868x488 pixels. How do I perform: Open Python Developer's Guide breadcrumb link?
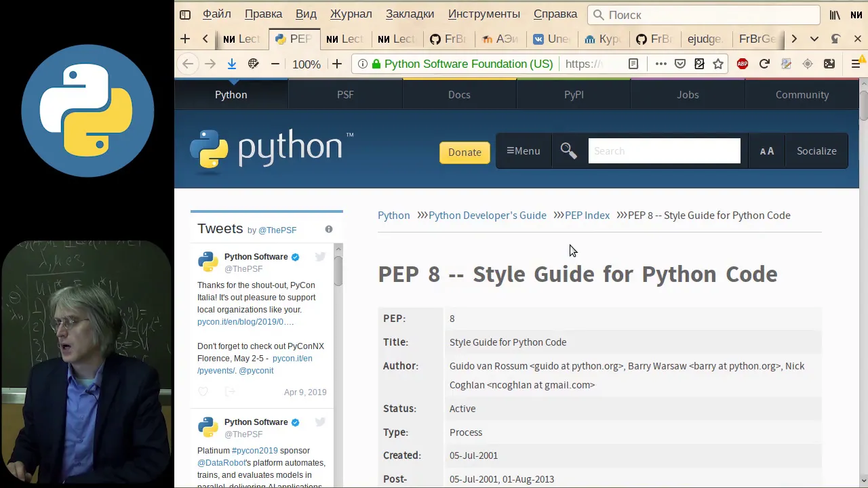[488, 216]
